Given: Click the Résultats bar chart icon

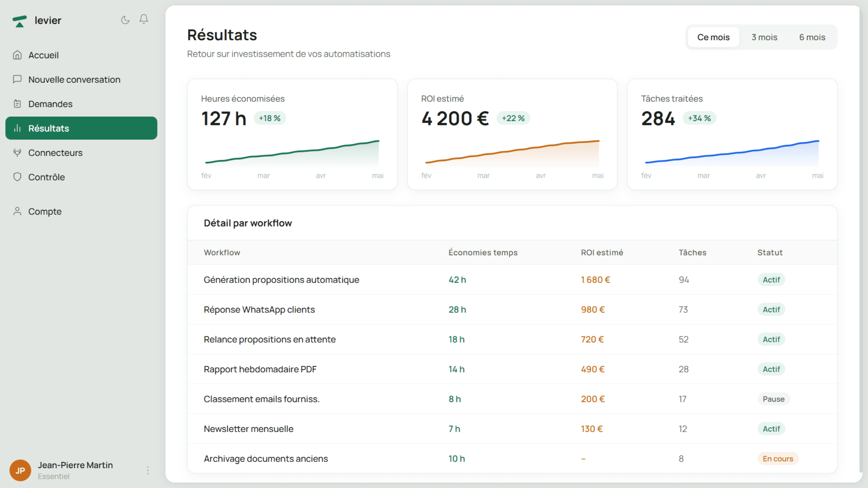Looking at the screenshot, I should click(x=17, y=128).
